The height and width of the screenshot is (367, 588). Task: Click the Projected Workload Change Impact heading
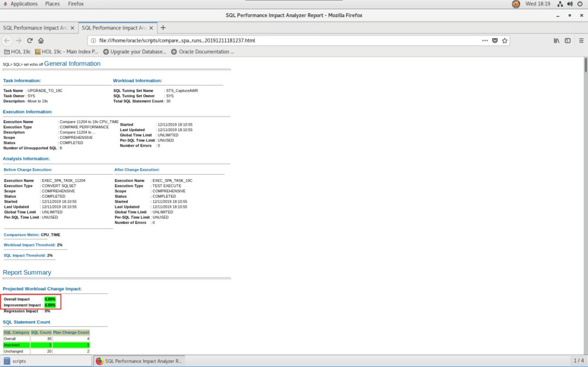pyautogui.click(x=42, y=289)
